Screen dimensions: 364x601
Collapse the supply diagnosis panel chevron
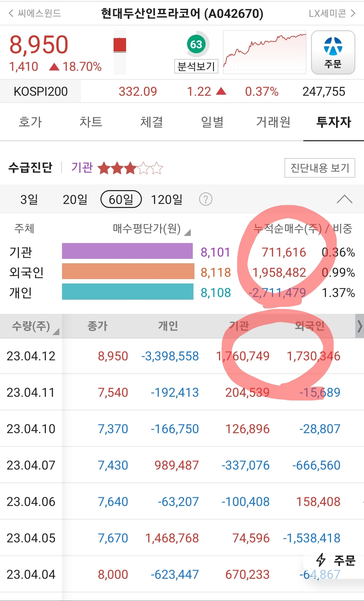(344, 199)
